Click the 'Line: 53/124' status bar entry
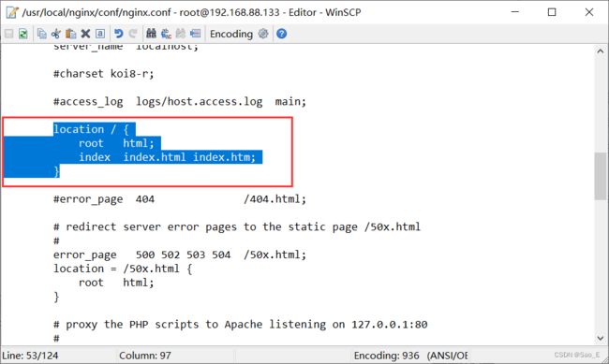Image resolution: width=609 pixels, height=364 pixels. point(30,356)
